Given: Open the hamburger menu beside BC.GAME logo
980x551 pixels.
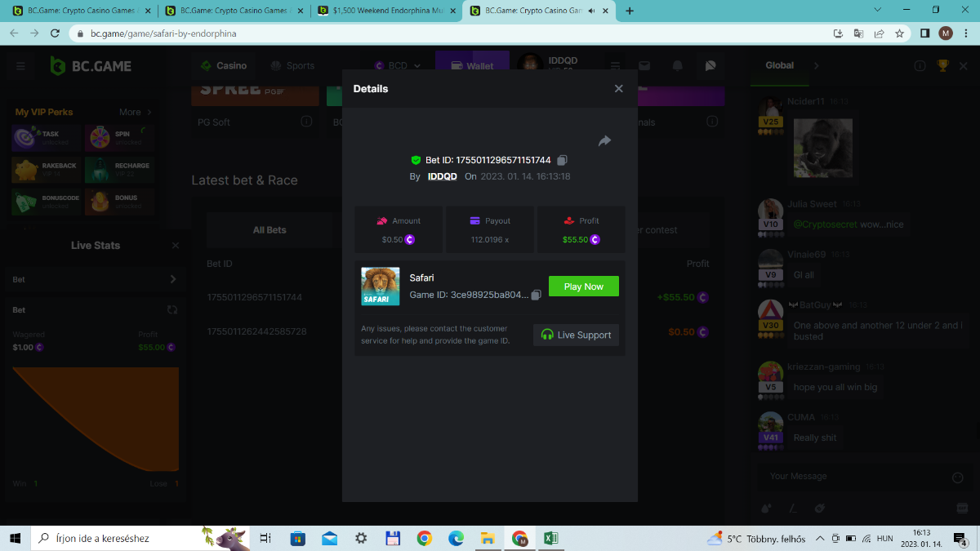Looking at the screenshot, I should (x=20, y=66).
